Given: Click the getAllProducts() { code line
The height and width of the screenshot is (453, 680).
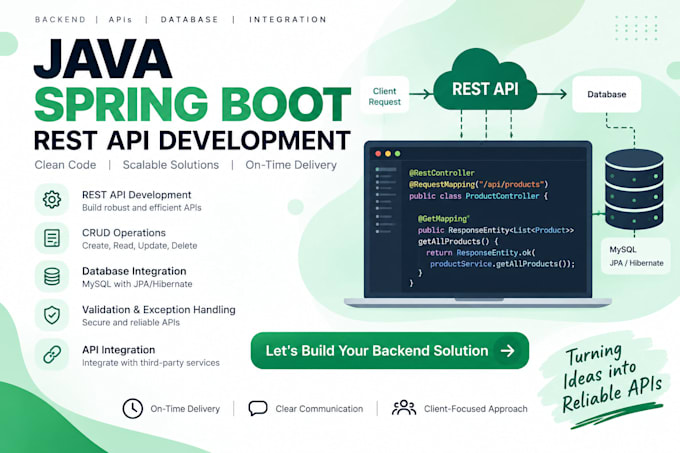Looking at the screenshot, I should (x=458, y=241).
